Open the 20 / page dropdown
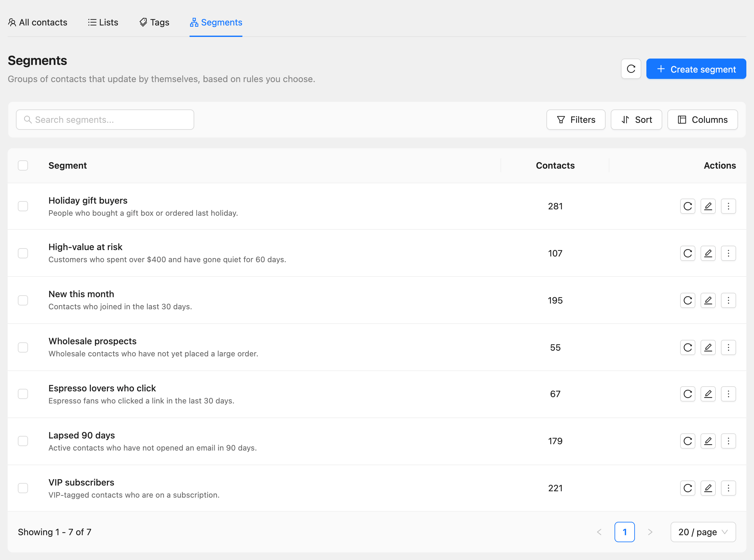This screenshot has height=560, width=754. (x=703, y=532)
